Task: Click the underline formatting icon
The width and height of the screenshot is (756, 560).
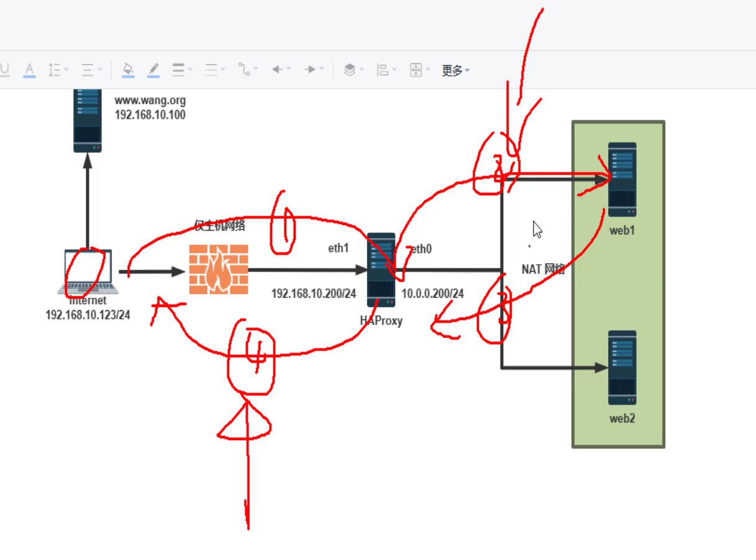Action: (x=4, y=70)
